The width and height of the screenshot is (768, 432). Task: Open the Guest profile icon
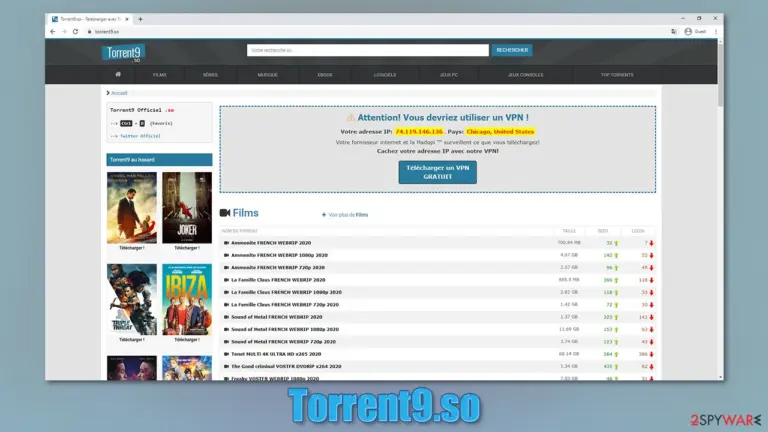pos(688,31)
